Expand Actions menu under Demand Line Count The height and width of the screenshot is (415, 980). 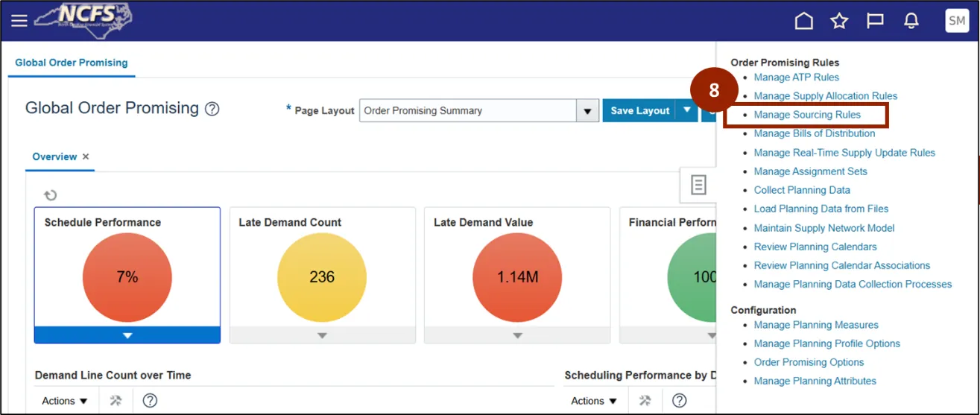[64, 401]
